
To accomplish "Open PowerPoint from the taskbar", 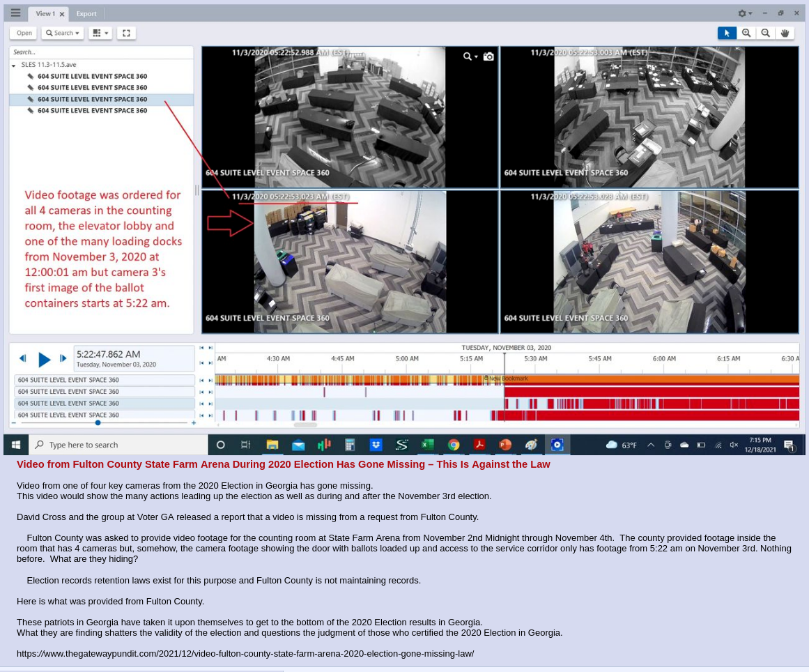I will (x=505, y=445).
